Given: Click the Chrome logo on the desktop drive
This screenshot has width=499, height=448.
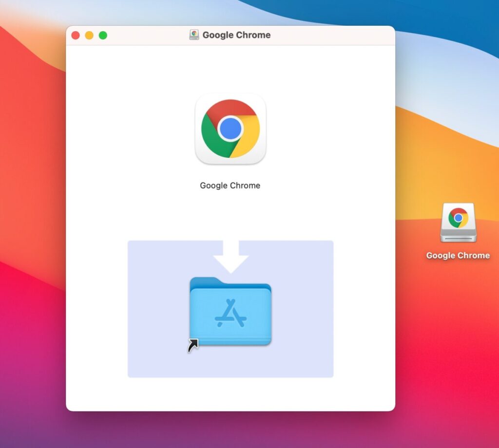Looking at the screenshot, I should (x=458, y=218).
